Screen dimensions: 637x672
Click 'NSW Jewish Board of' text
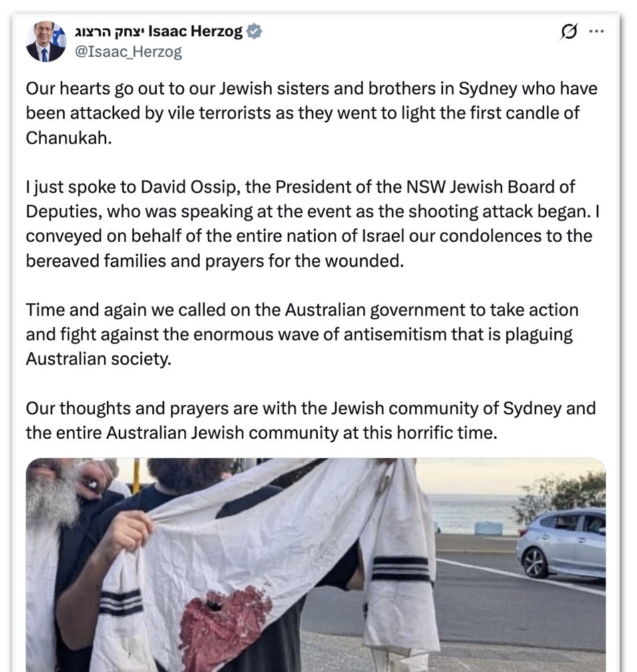[490, 187]
